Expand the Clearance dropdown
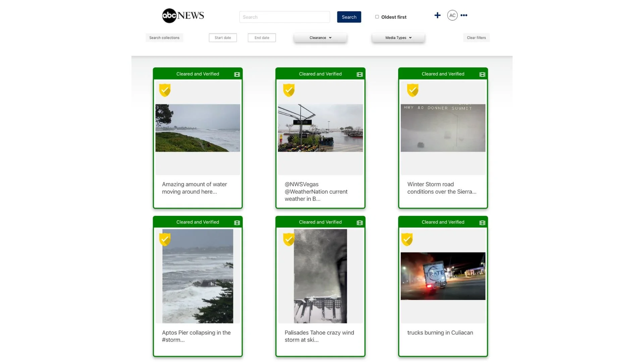 [320, 38]
